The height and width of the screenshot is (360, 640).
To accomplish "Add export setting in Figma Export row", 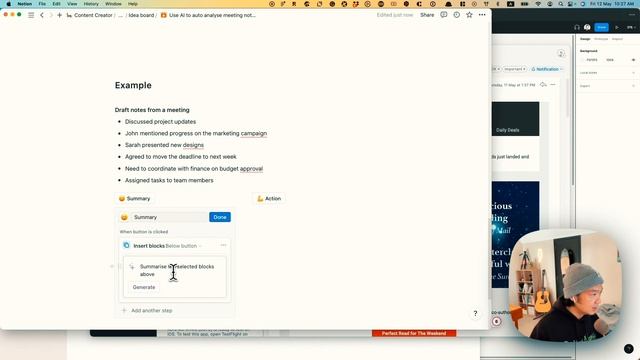I will 633,86.
